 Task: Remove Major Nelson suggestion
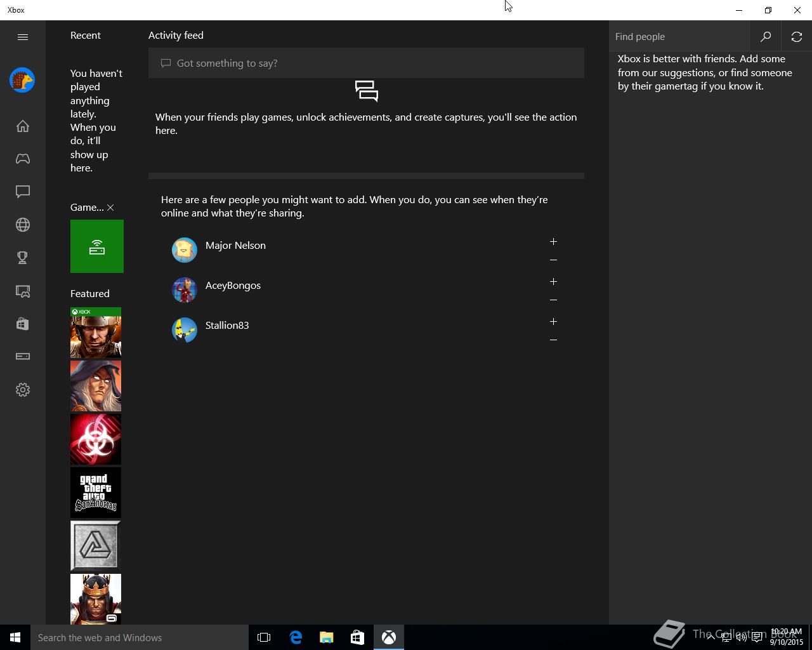pos(553,260)
